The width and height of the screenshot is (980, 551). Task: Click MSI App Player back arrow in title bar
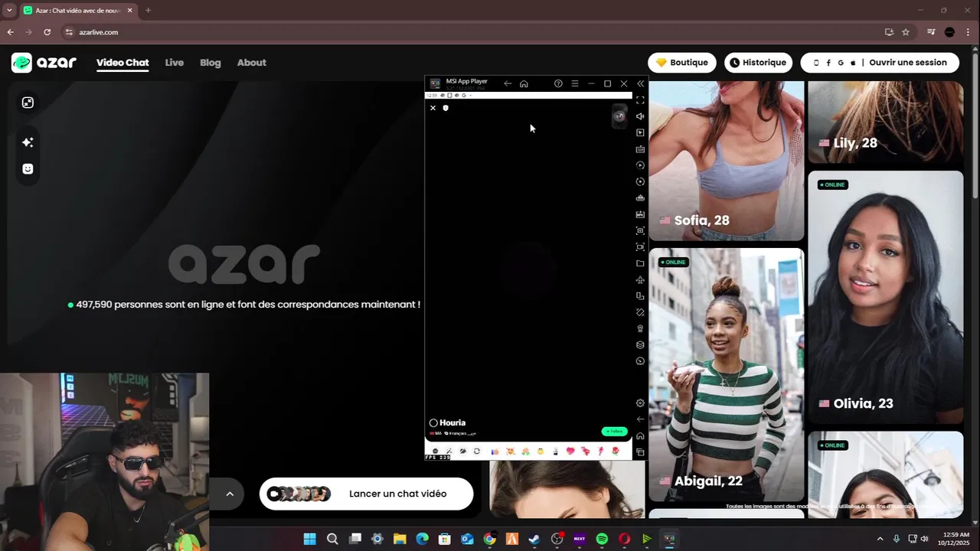508,83
